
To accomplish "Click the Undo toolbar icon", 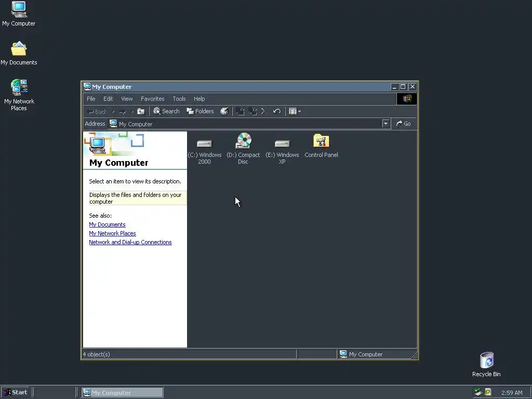I will [x=277, y=111].
